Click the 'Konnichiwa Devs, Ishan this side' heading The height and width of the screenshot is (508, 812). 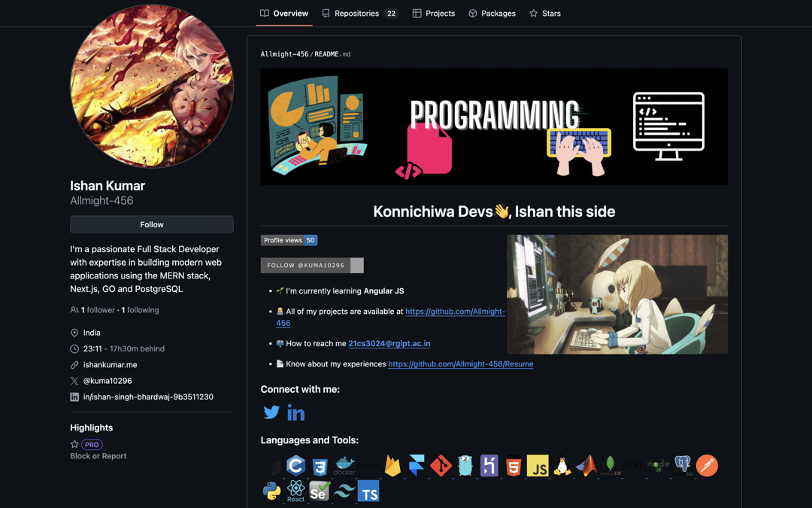coord(494,211)
